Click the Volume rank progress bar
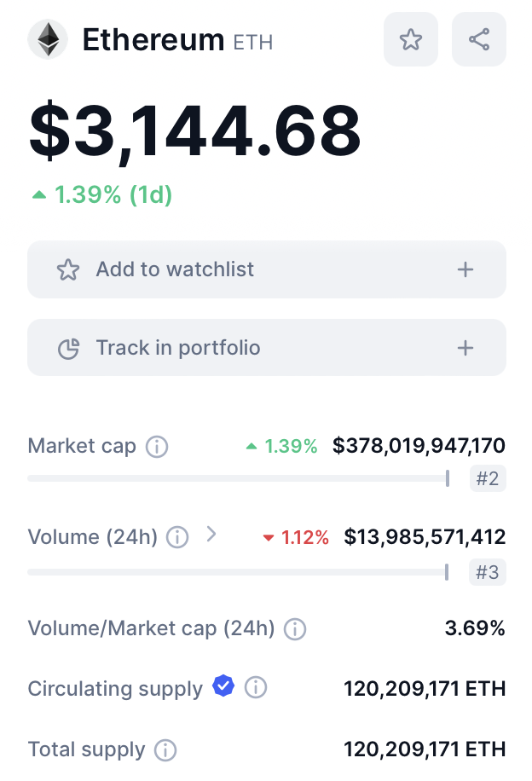This screenshot has width=532, height=781. tap(239, 572)
